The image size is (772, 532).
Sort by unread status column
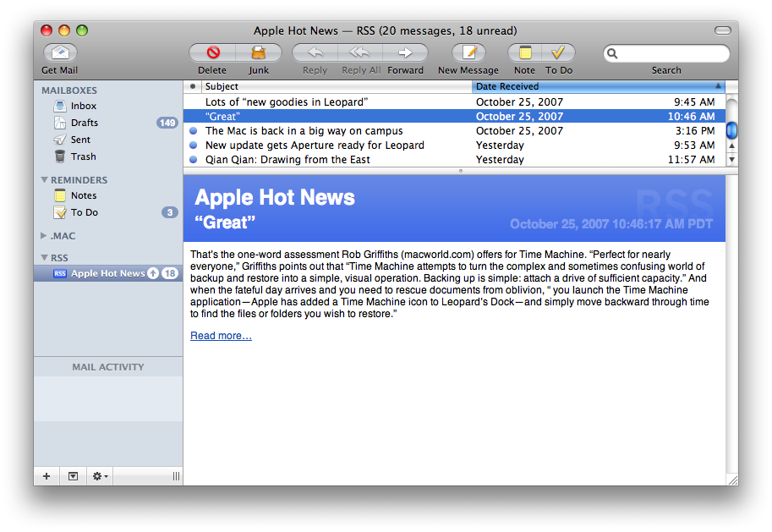tap(193, 87)
